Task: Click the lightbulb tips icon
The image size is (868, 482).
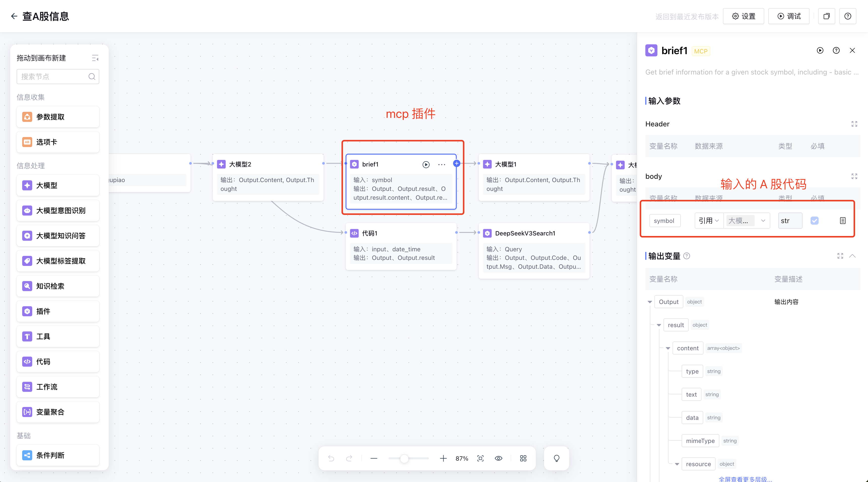Action: (556, 458)
